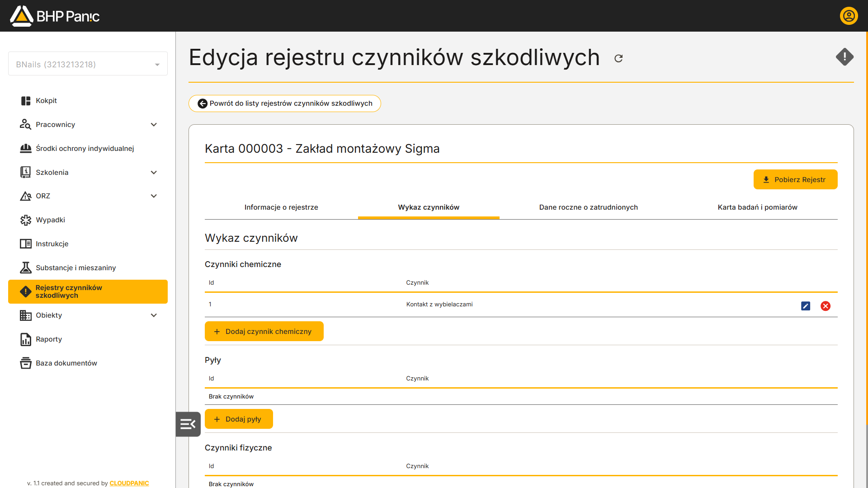Click the hard hat protective equipment icon
Screen dimensions: 868x488
(x=26, y=148)
